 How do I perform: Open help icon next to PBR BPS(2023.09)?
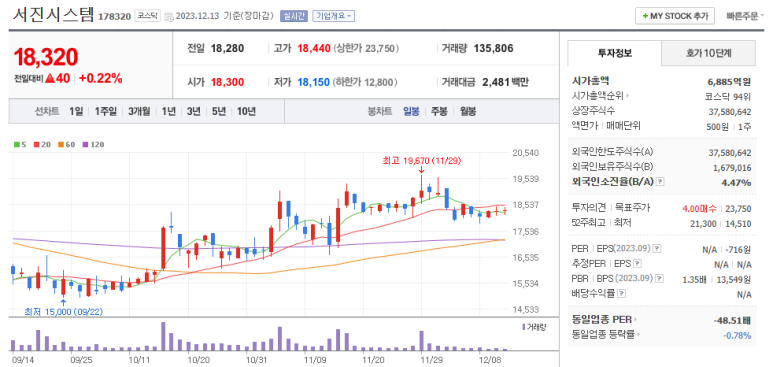click(658, 279)
